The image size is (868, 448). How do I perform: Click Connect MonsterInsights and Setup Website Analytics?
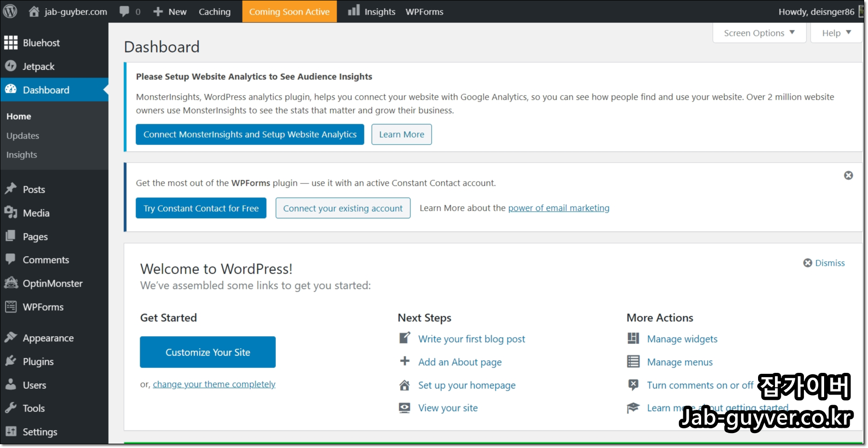250,134
